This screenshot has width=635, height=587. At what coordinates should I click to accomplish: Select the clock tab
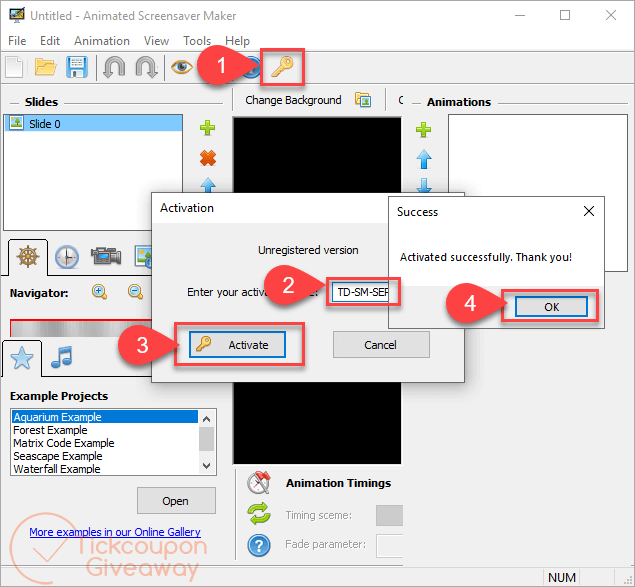[x=67, y=257]
